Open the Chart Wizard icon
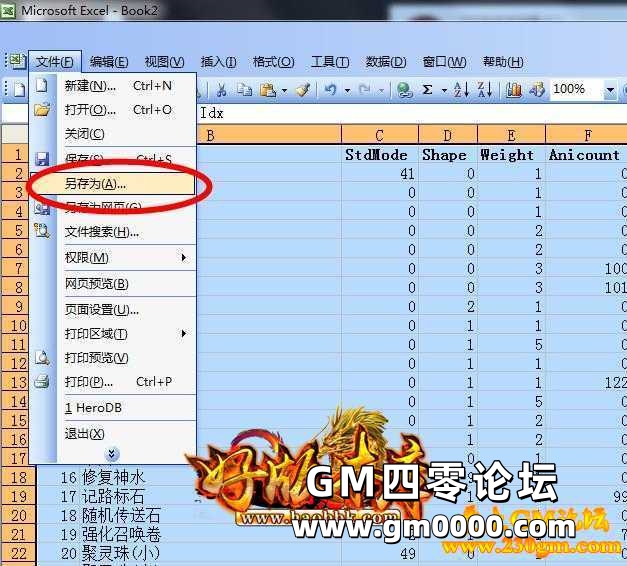The height and width of the screenshot is (566, 627). (x=514, y=89)
